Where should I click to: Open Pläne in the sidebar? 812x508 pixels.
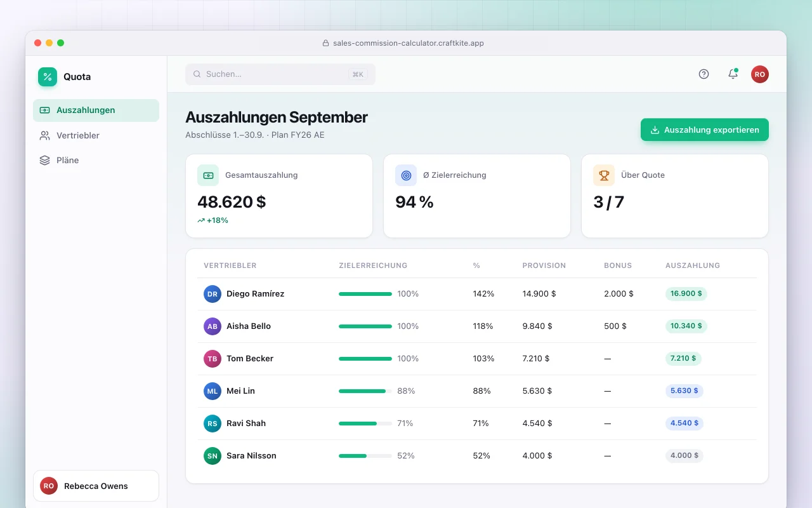(x=96, y=160)
